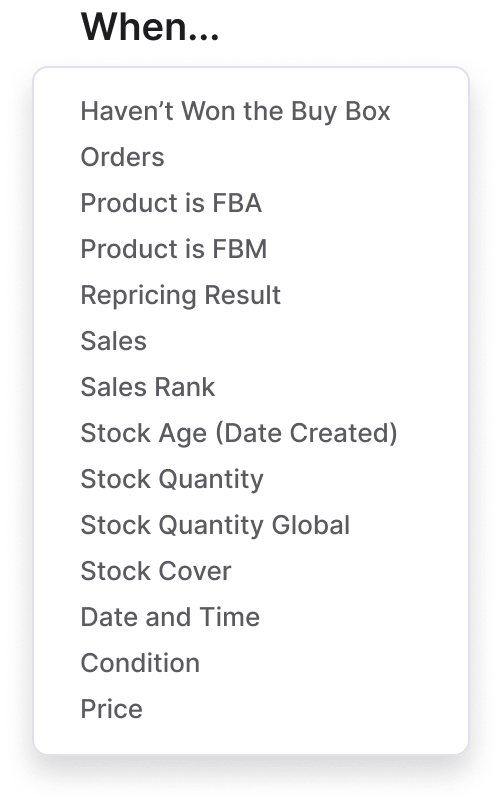Screen dimensions: 502x804
Task: Choose Stock Age (Date Created)
Action: pos(239,433)
